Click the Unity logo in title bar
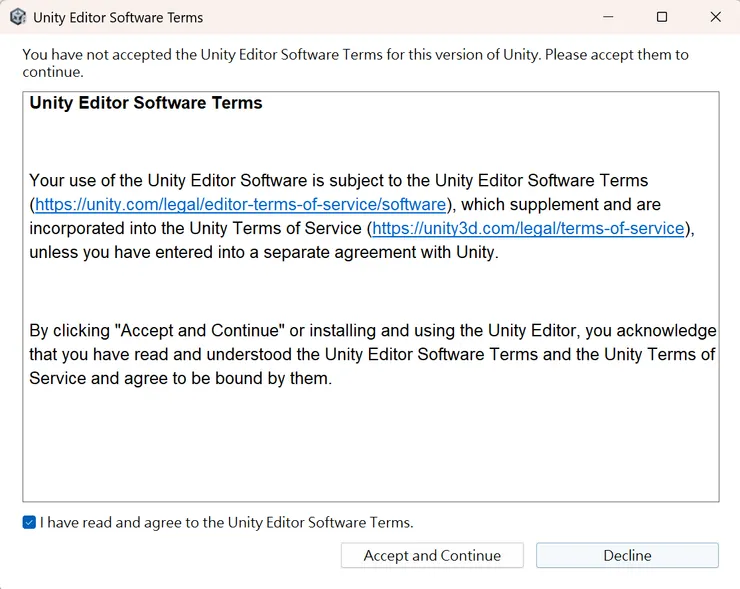740x589 pixels. [x=17, y=17]
